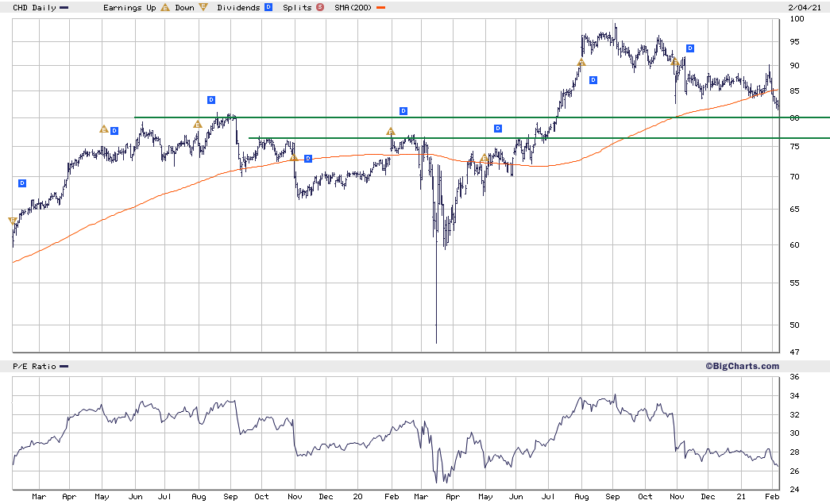Image resolution: width=830 pixels, height=504 pixels.
Task: Click the 60 price axis label
Action: tap(794, 245)
